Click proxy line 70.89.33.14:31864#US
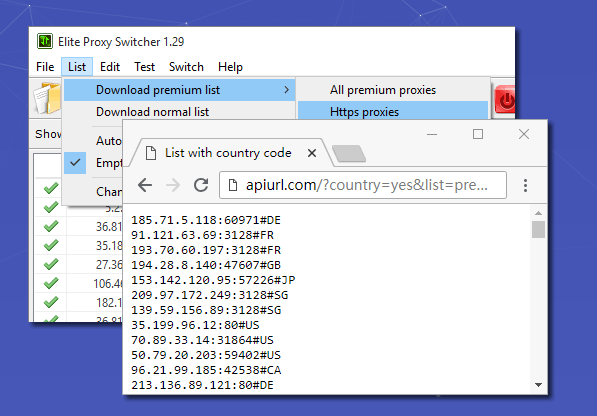597x416 pixels. tap(203, 340)
